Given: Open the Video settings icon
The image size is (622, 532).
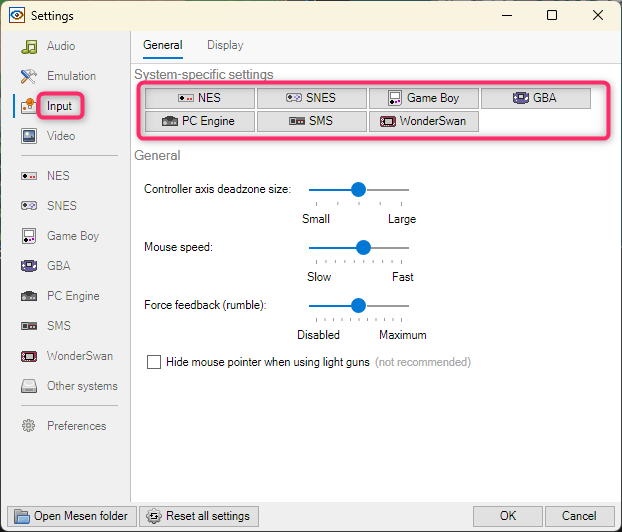Looking at the screenshot, I should tap(29, 136).
